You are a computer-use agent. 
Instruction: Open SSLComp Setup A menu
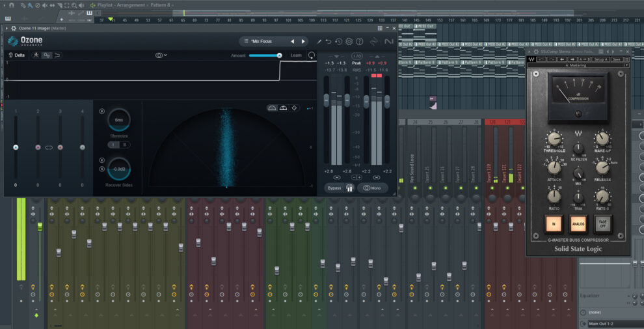(600, 59)
